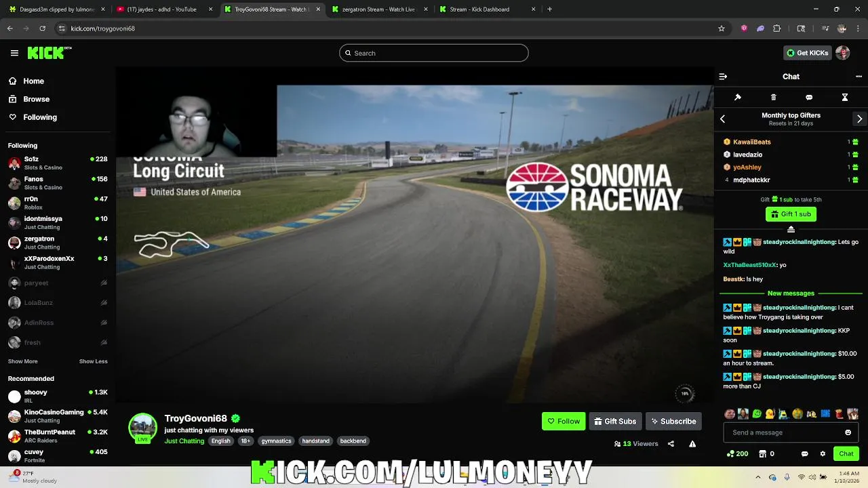
Task: Click the moderator gavel icon in chat
Action: 738,98
